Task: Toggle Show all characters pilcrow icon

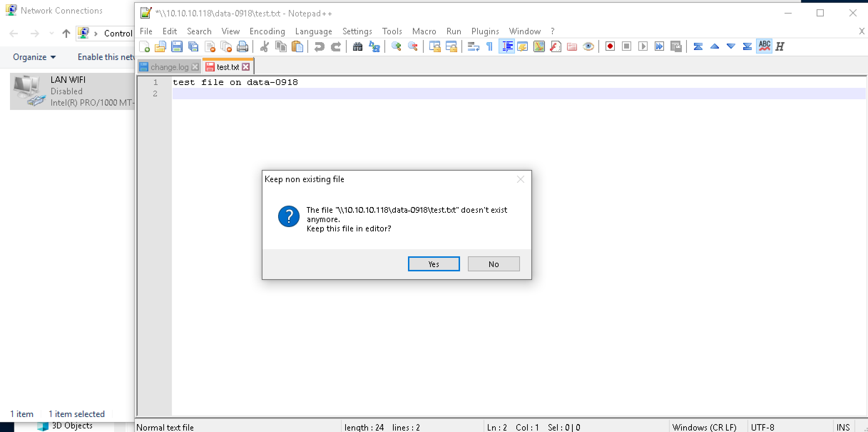Action: click(490, 47)
